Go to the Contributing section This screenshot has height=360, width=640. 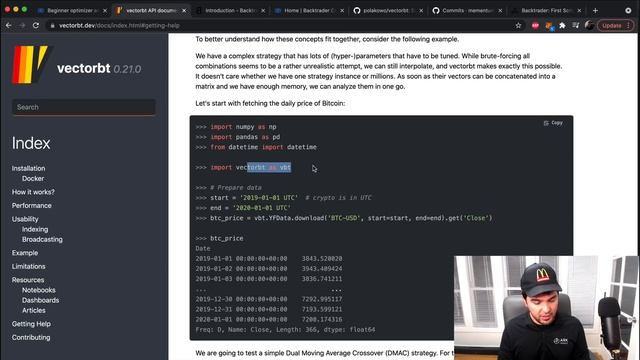click(31, 337)
